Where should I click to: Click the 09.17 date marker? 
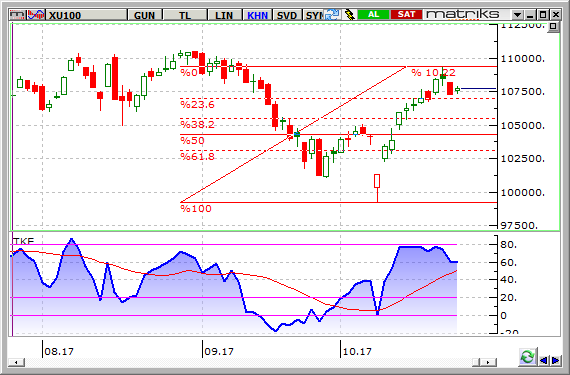[219, 351]
